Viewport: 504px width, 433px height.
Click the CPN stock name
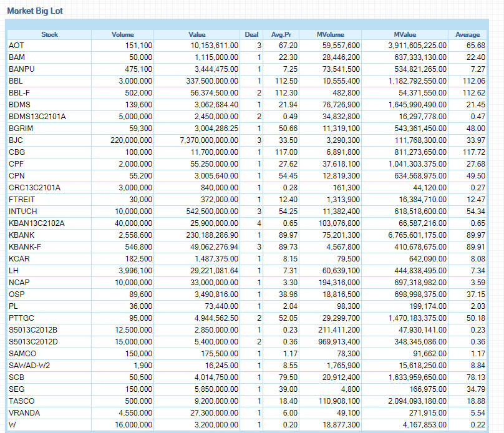(x=17, y=176)
